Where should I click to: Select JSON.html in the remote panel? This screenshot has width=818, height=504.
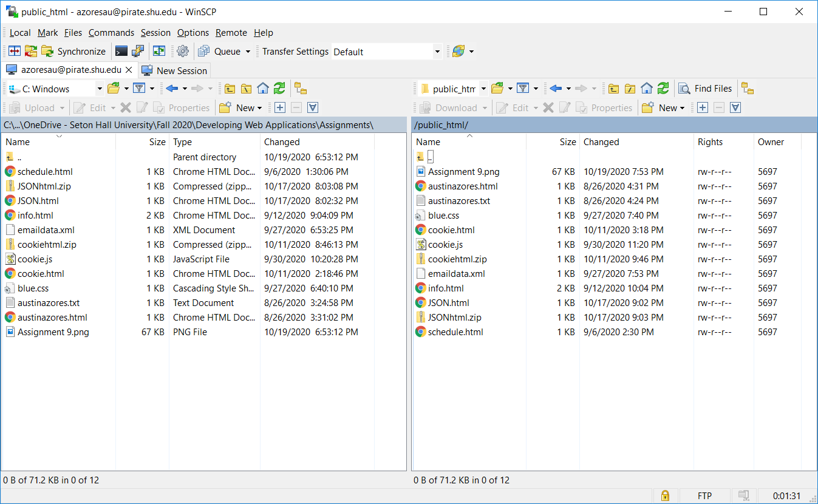(x=448, y=303)
